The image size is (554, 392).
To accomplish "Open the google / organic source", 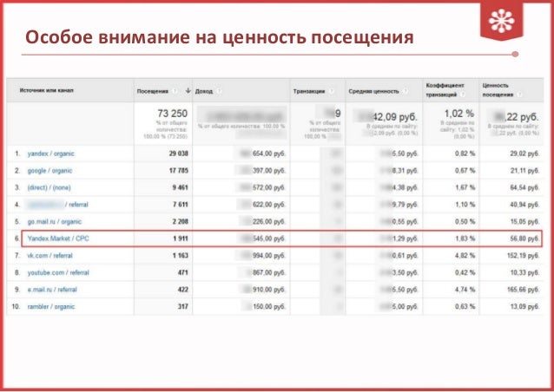I will click(49, 171).
